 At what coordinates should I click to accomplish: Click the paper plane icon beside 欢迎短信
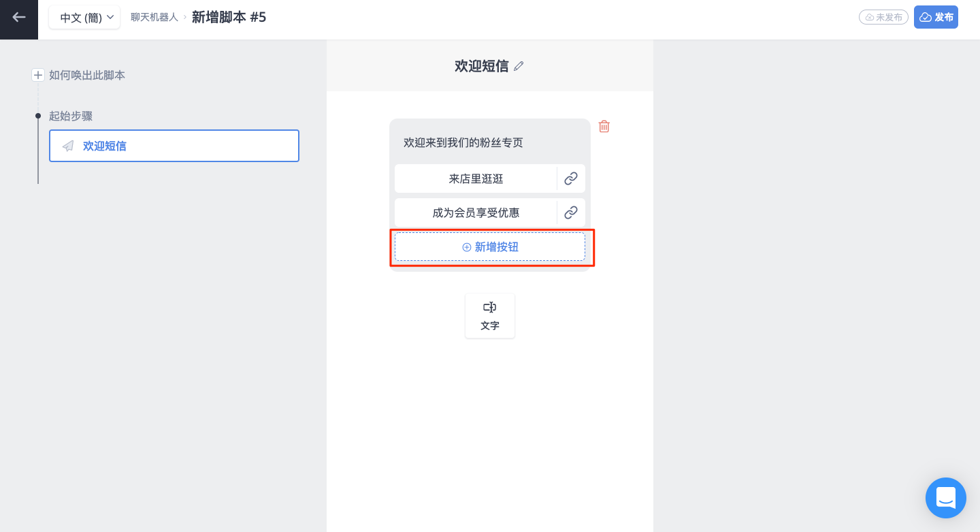click(x=68, y=146)
